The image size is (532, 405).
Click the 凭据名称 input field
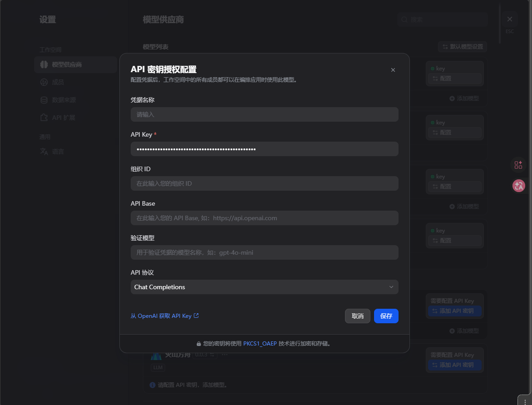pyautogui.click(x=264, y=114)
